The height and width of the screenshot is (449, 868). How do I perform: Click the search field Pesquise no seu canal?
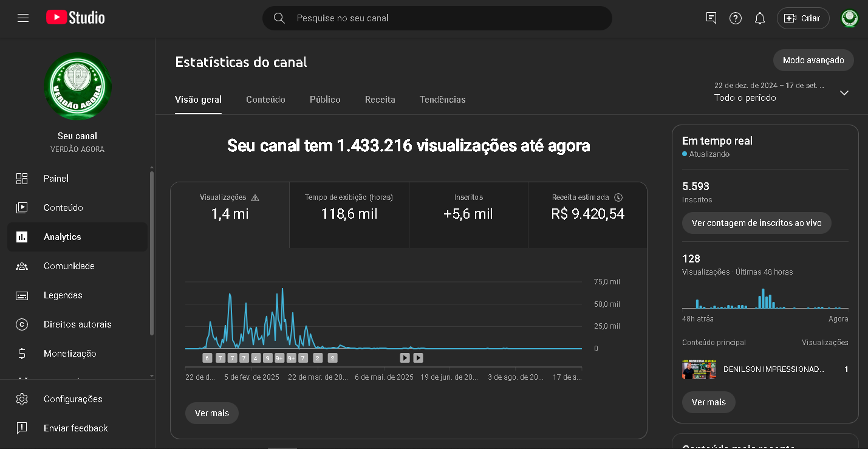coord(437,18)
